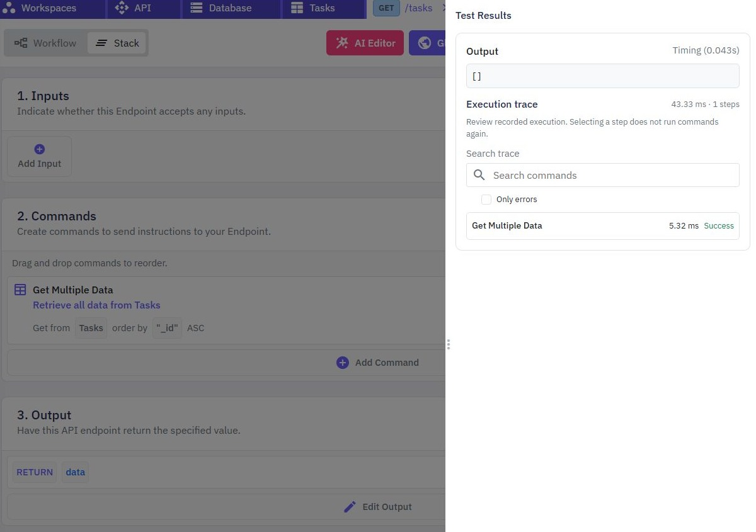Enable the Only errors checkbox

pos(486,199)
